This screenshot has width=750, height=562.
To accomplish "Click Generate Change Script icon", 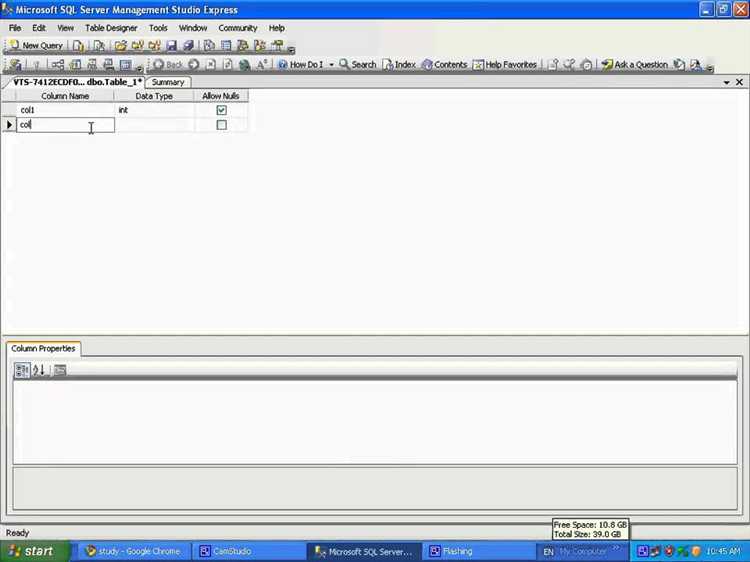I will (15, 65).
